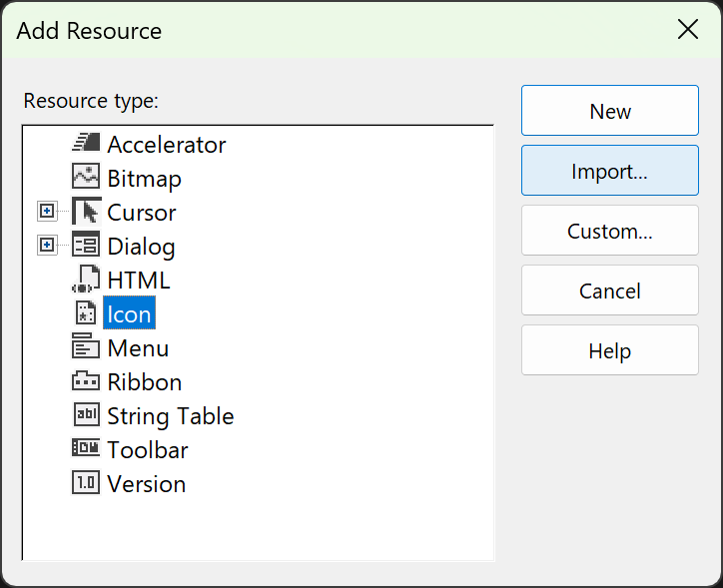Click the HTML document icon
The image size is (723, 588).
click(86, 280)
